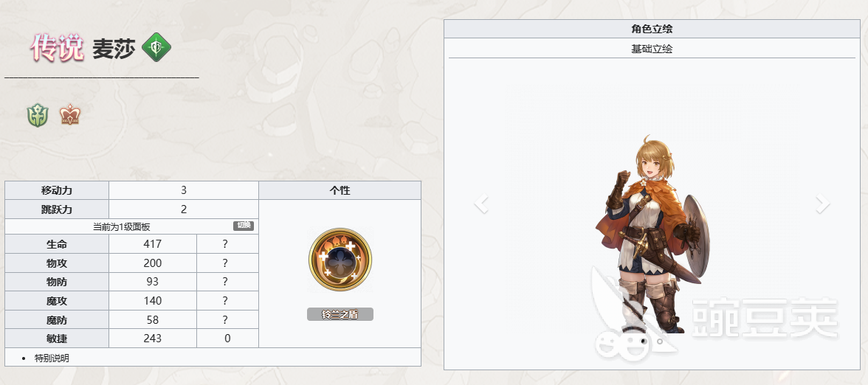The height and width of the screenshot is (385, 868).
Task: Select the filled first carousel dot
Action: pyautogui.click(x=643, y=342)
